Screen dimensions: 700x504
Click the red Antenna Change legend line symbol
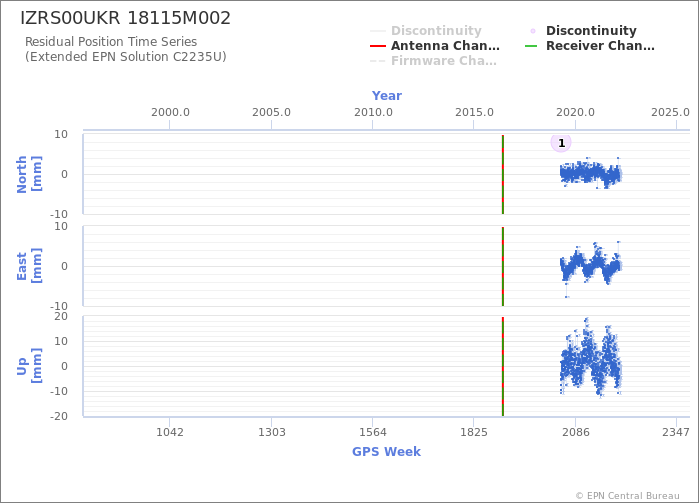378,46
